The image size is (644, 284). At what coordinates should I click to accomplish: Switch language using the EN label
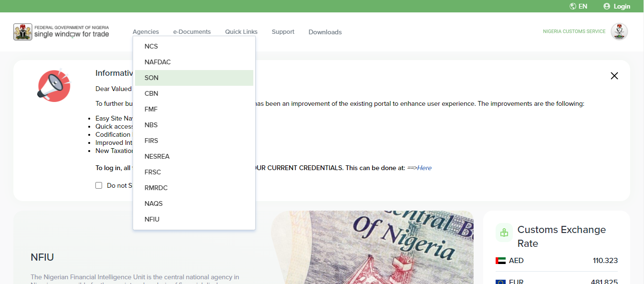[583, 6]
